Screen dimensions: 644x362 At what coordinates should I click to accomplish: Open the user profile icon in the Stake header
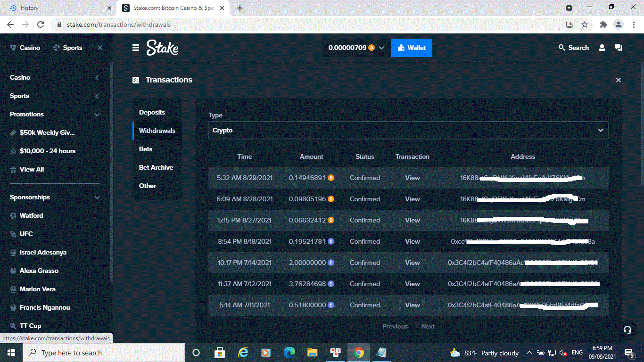[602, 48]
